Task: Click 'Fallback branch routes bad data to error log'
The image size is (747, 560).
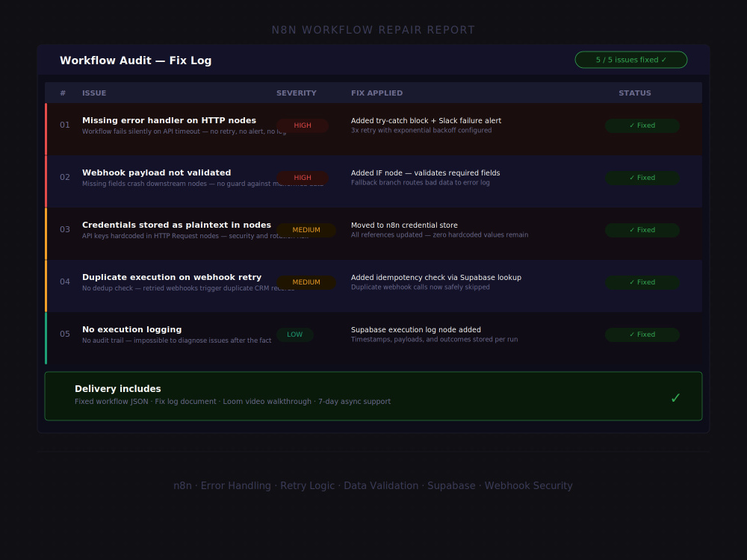Action: tap(420, 183)
